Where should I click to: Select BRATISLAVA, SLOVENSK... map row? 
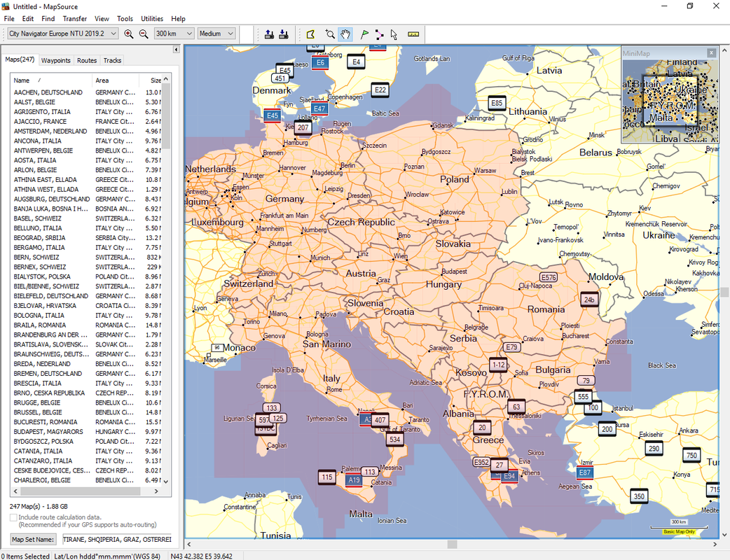click(86, 344)
